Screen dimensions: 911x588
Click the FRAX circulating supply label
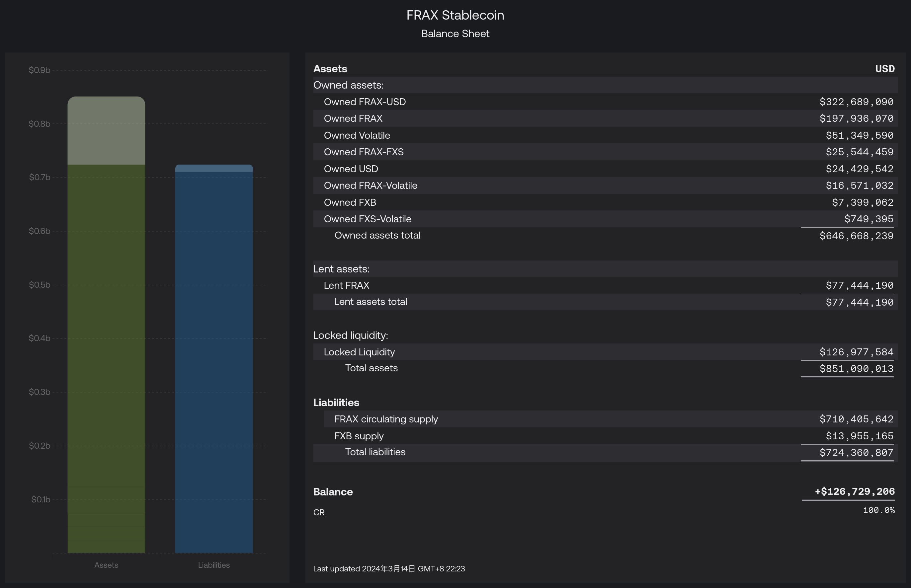(386, 419)
